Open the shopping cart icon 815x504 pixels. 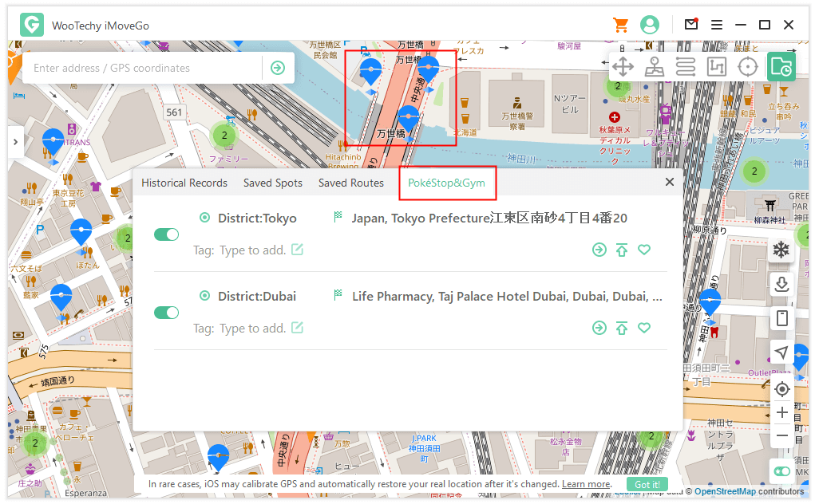click(620, 25)
